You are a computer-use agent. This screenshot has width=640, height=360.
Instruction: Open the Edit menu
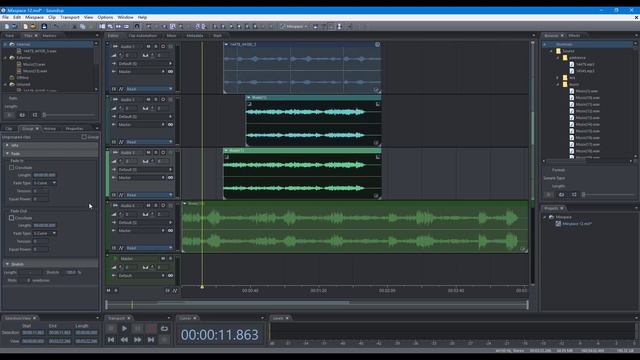(x=17, y=18)
